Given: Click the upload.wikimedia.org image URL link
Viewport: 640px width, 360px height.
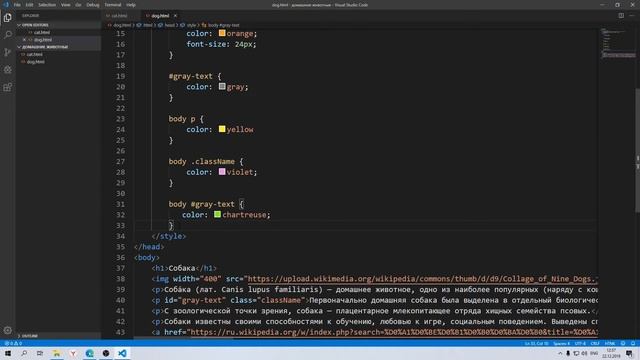Looking at the screenshot, I should pyautogui.click(x=422, y=279).
